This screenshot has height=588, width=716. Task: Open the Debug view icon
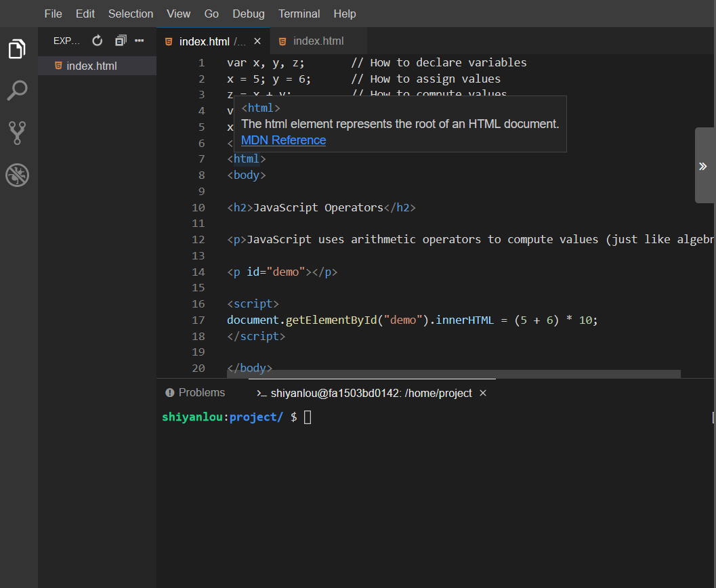pos(17,175)
